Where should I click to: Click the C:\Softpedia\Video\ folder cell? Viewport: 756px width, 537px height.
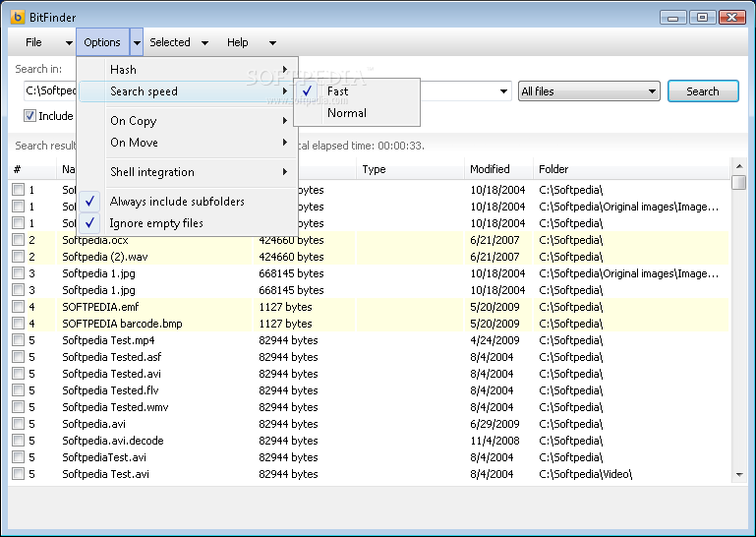coord(585,474)
